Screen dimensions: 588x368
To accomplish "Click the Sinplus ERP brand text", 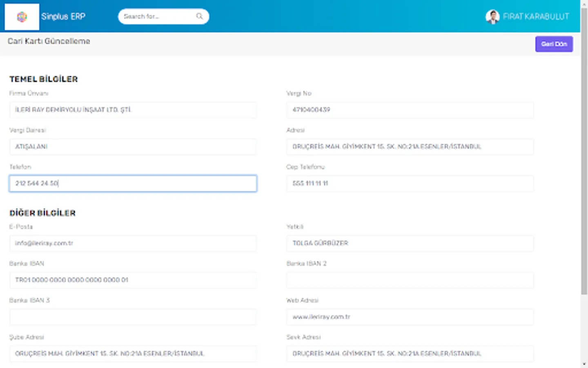I will [63, 17].
